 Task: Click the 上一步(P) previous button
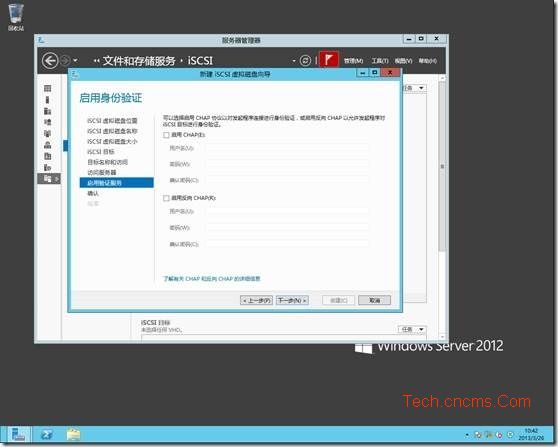pos(256,300)
